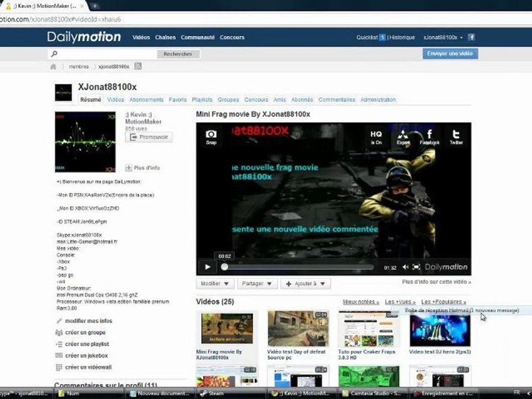Screen dimensions: 532x399
Task: Open the Chaînes menu
Action: pyautogui.click(x=165, y=37)
